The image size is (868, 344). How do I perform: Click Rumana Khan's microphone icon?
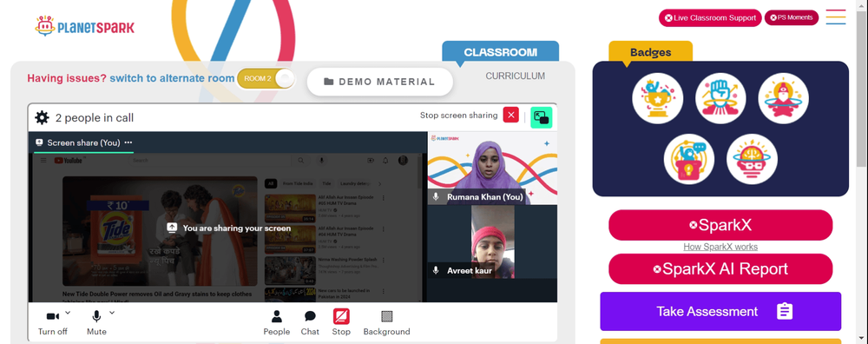click(x=437, y=197)
